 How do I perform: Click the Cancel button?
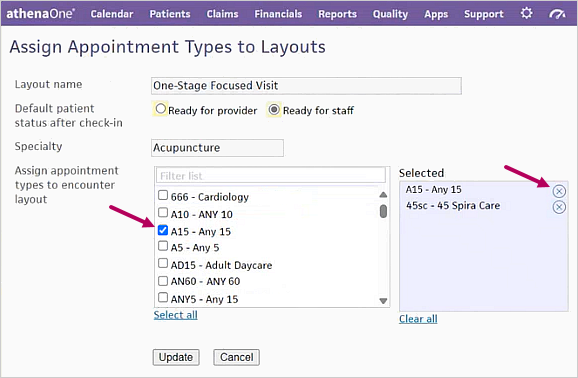pos(236,357)
